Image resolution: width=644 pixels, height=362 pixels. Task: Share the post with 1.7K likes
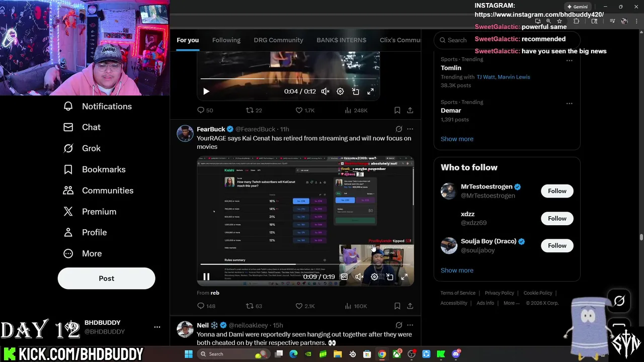click(410, 110)
